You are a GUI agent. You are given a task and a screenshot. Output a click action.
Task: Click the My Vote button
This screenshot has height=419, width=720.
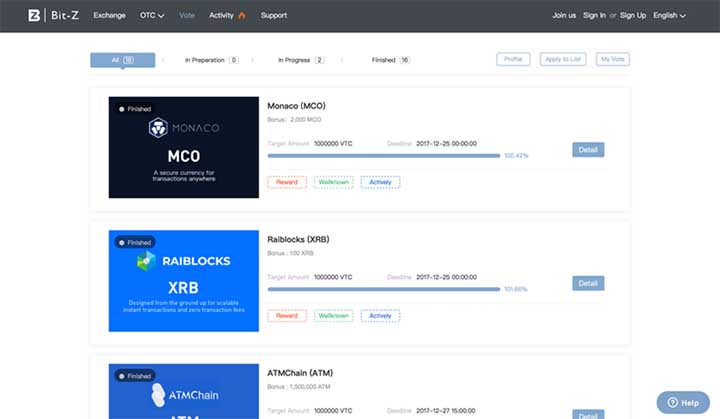(x=613, y=59)
